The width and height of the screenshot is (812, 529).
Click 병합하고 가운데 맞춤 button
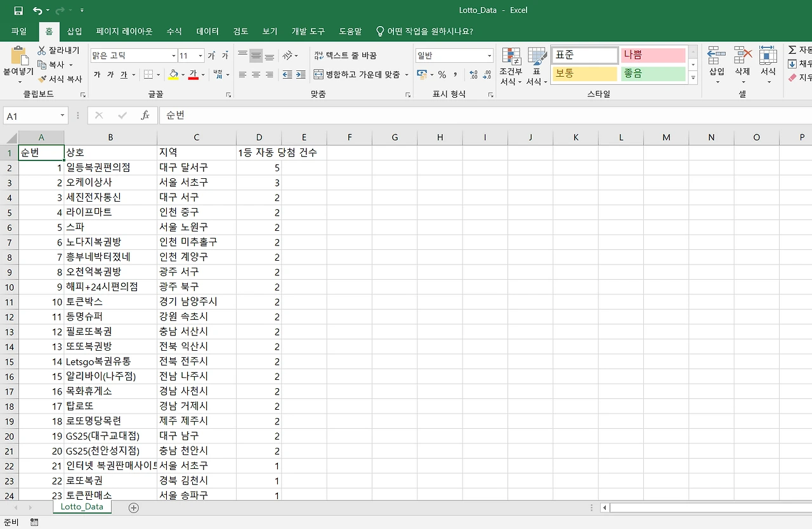pyautogui.click(x=358, y=75)
